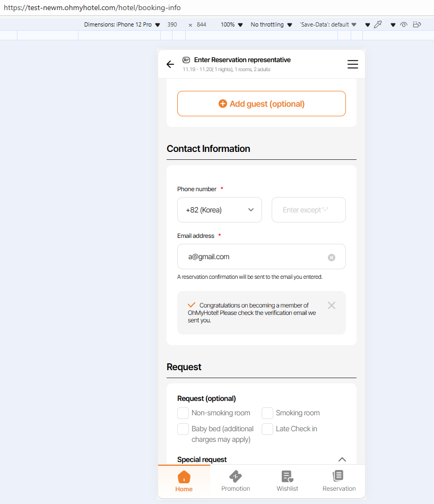The image size is (434, 504).
Task: Click the eyedropper icon in device toolbar
Action: pyautogui.click(x=378, y=24)
